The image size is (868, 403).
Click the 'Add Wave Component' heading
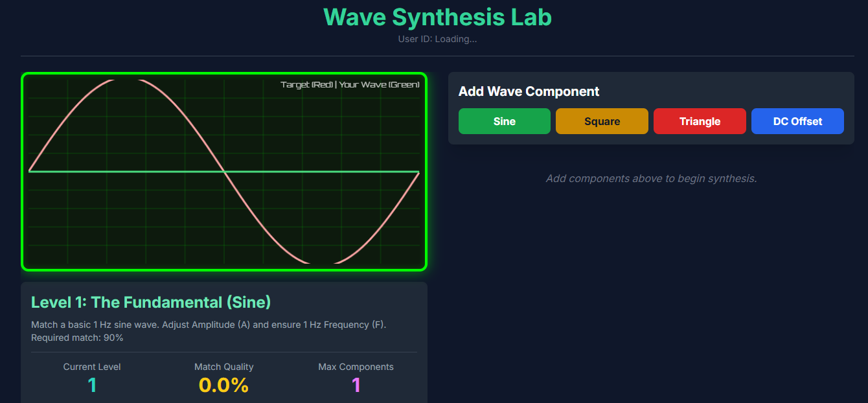pos(529,91)
